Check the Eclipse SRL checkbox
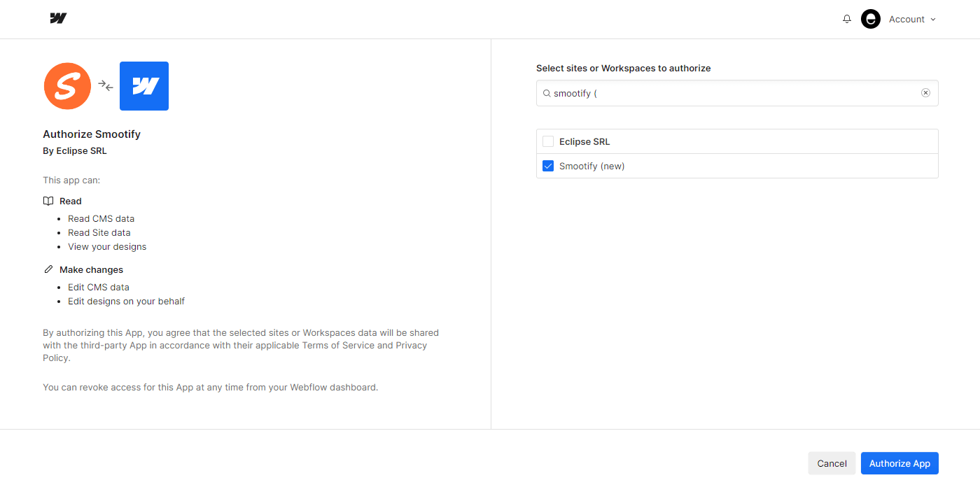 (548, 141)
